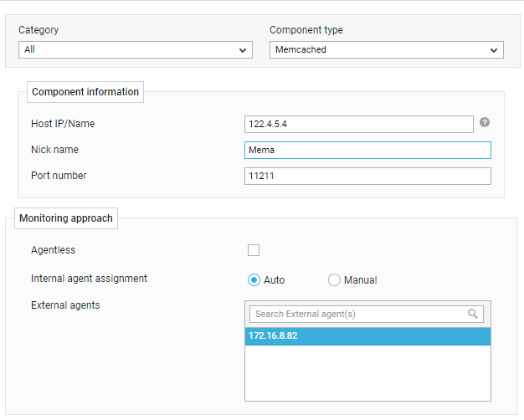Focus the Host IP/Name field with 122.4.5.4

tap(358, 124)
